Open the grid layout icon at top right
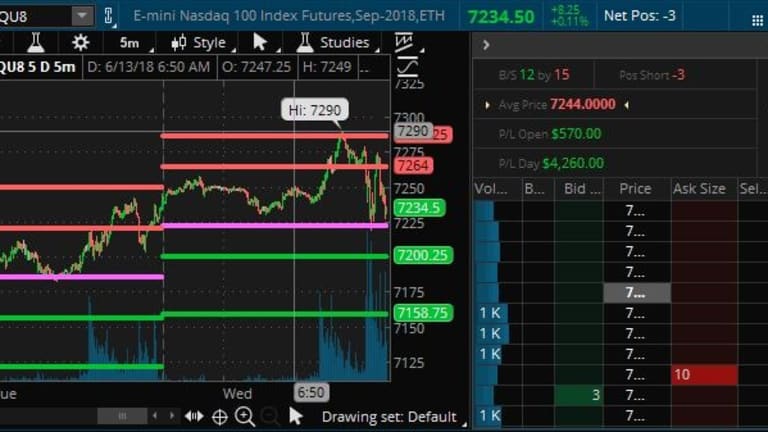 tap(757, 20)
